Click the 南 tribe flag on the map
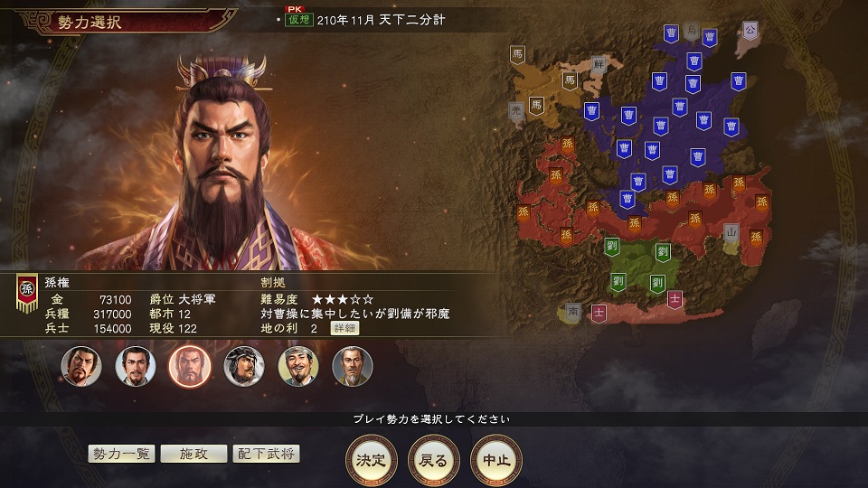The width and height of the screenshot is (868, 488). (x=573, y=312)
